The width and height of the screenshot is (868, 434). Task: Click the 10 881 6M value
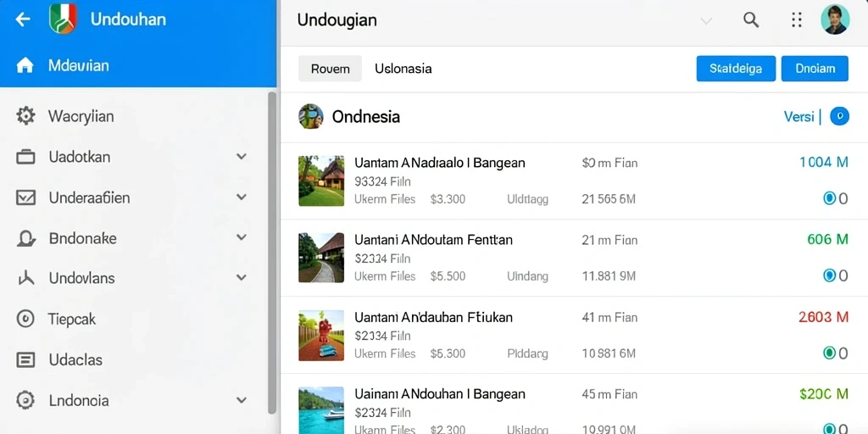pyautogui.click(x=609, y=353)
